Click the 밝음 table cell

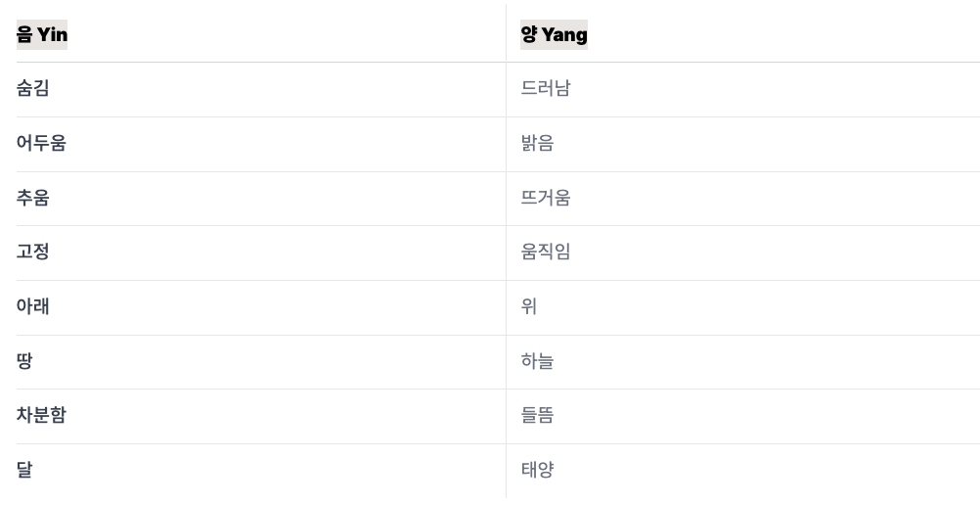[743, 144]
